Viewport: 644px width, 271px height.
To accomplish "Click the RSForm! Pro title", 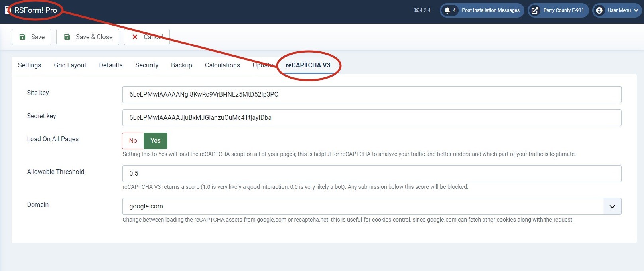I will [35, 10].
